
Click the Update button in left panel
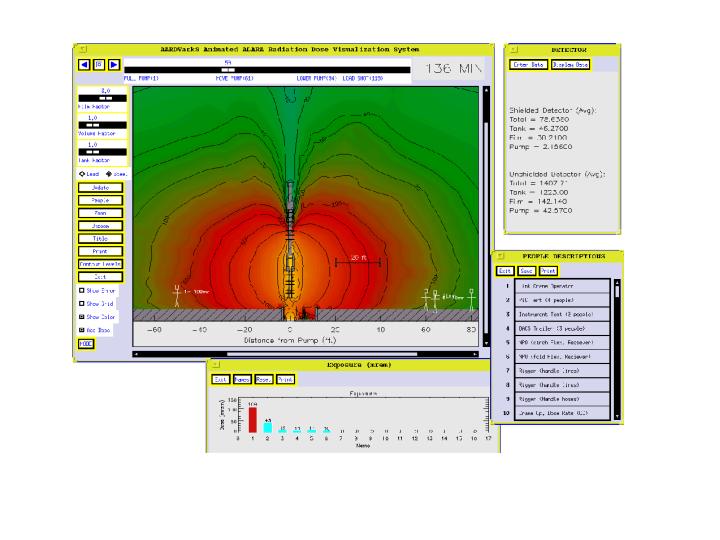pyautogui.click(x=100, y=187)
